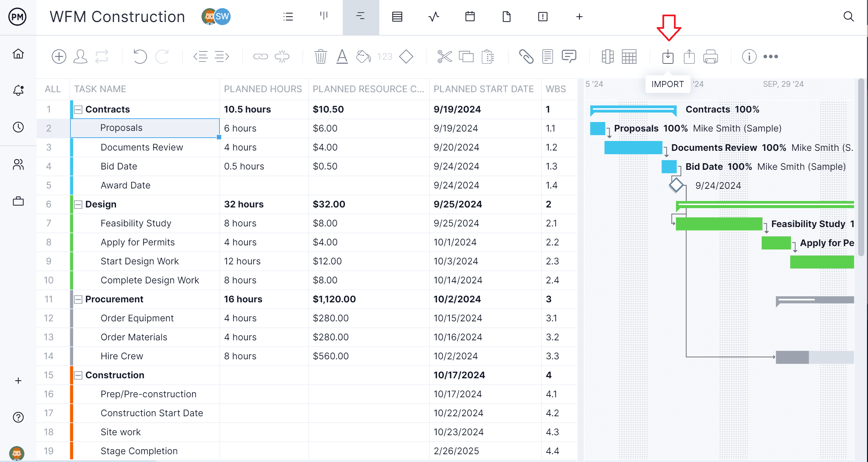Viewport: 868px width, 462px height.
Task: Click the bar chart view icon
Action: 323,17
